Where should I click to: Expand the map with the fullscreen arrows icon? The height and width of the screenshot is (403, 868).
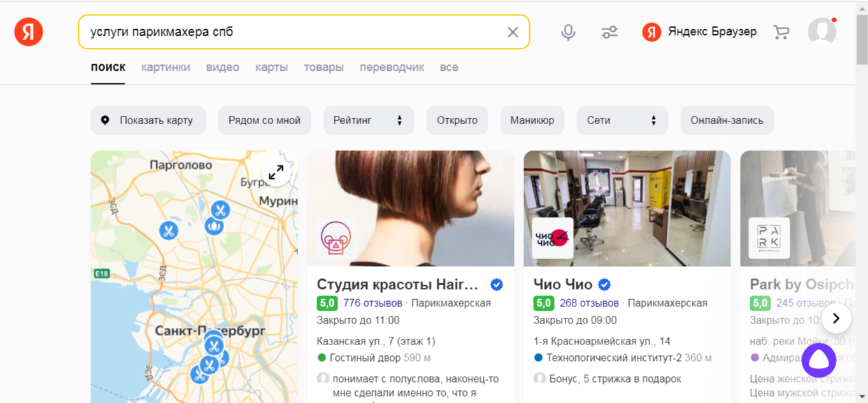(276, 173)
